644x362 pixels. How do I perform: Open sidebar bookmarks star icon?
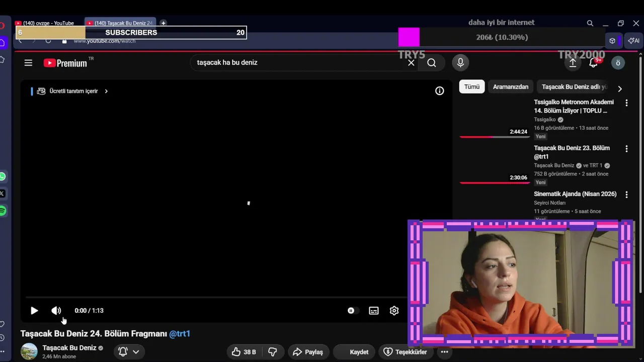[x=2, y=60]
